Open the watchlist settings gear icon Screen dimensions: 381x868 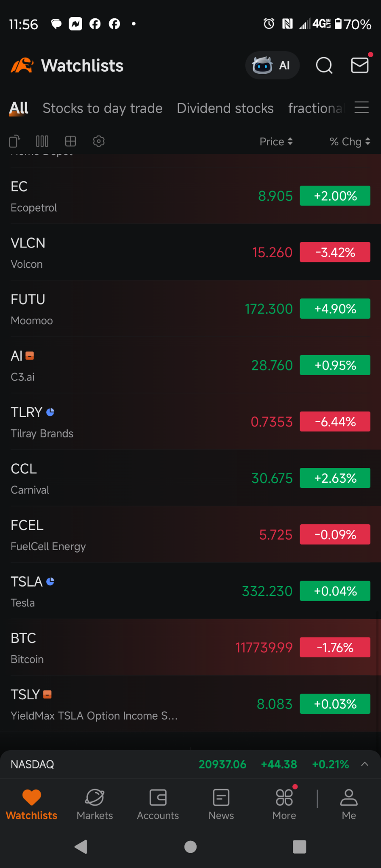pyautogui.click(x=99, y=141)
